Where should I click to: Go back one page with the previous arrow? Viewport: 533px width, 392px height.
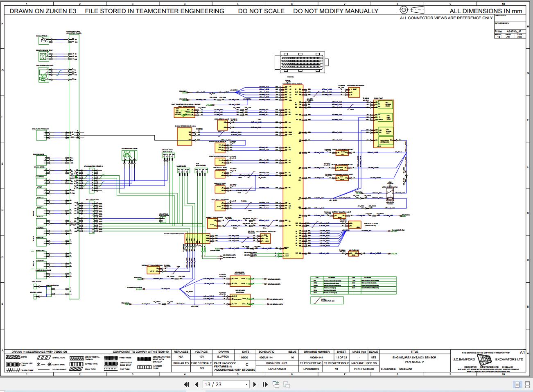[195, 384]
